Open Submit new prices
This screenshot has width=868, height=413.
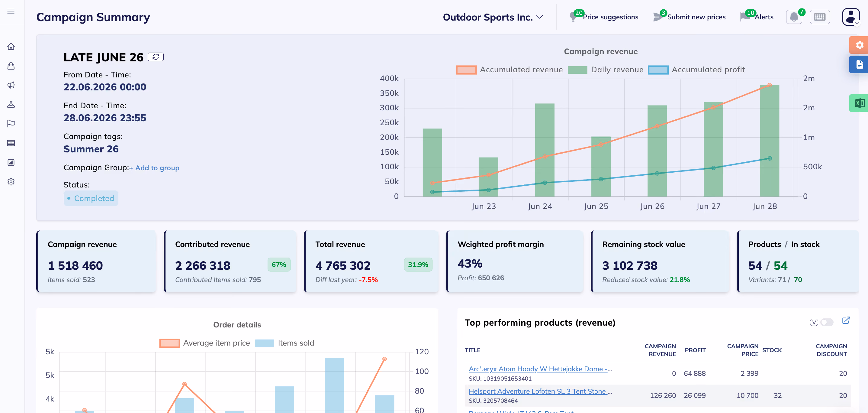pos(689,17)
